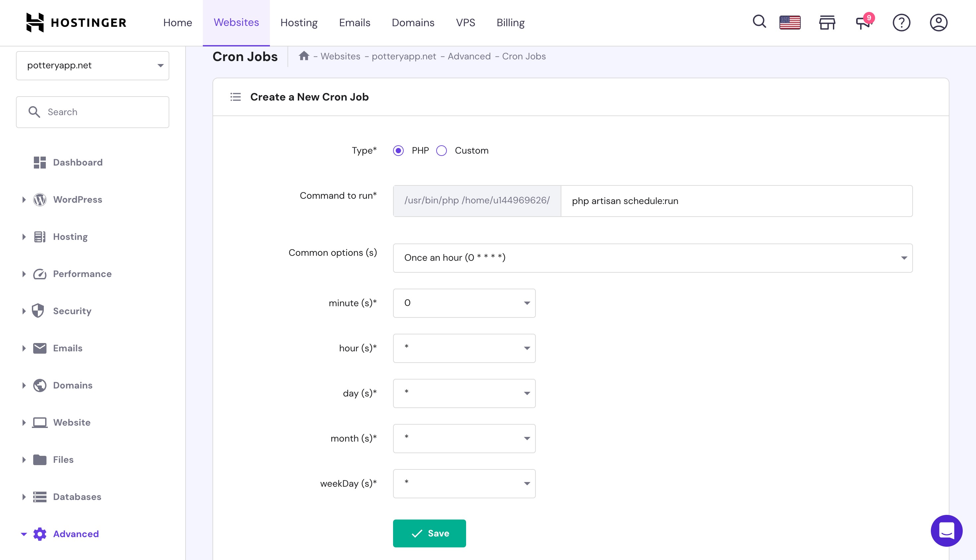The image size is (976, 560).
Task: Change the minute(s) dropdown value
Action: click(x=464, y=303)
